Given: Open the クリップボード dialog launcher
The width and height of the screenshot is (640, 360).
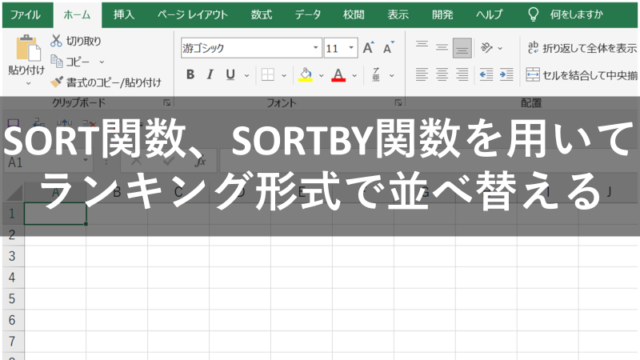Looking at the screenshot, I should click(167, 103).
